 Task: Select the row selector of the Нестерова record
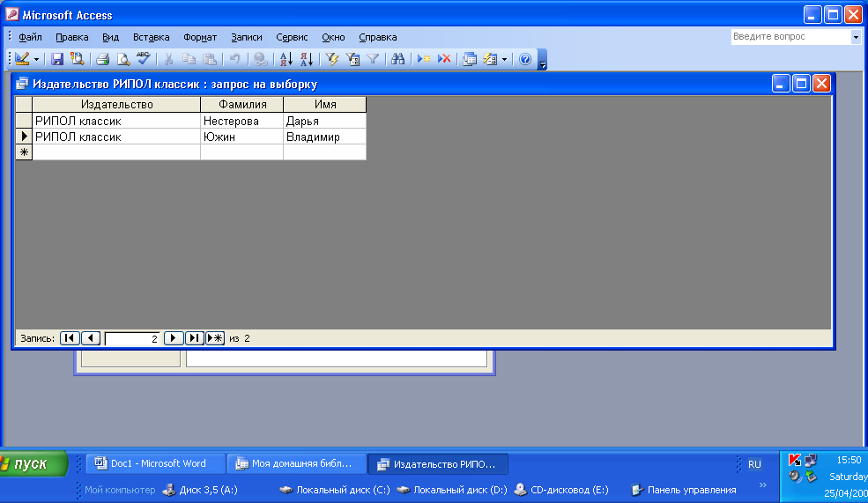pyautogui.click(x=24, y=121)
